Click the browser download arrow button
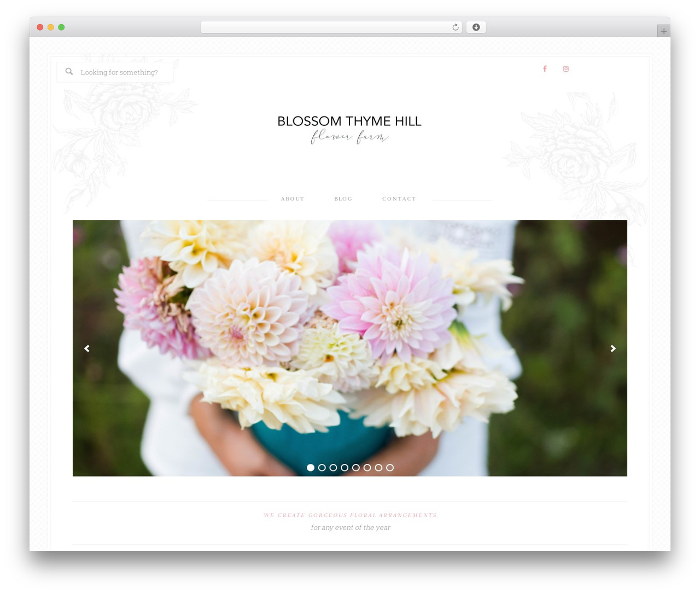 point(476,27)
